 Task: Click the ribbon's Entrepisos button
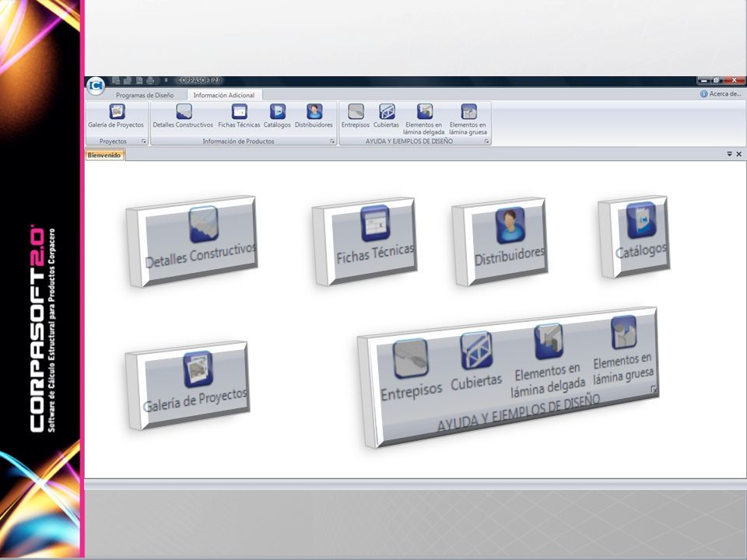point(356,117)
